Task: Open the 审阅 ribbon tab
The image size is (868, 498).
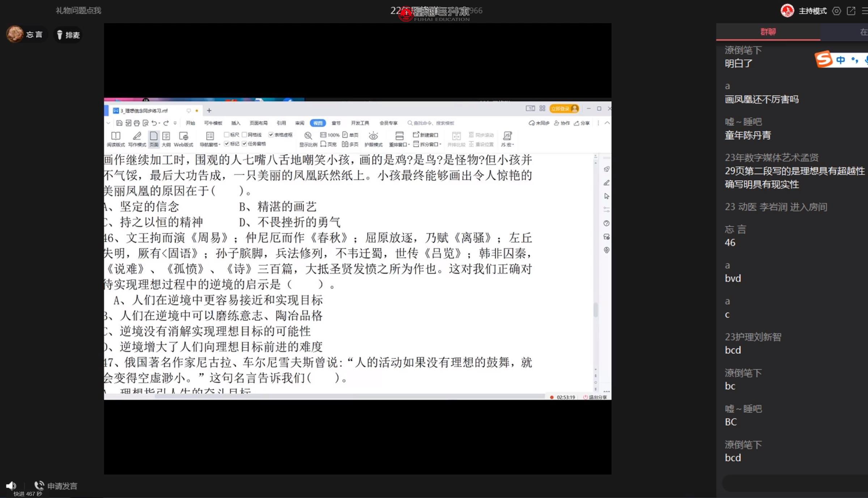Action: pos(300,123)
